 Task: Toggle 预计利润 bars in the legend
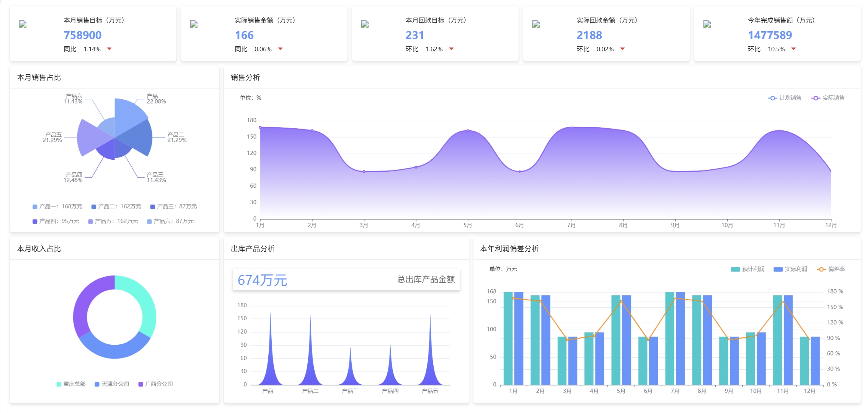[x=747, y=269]
